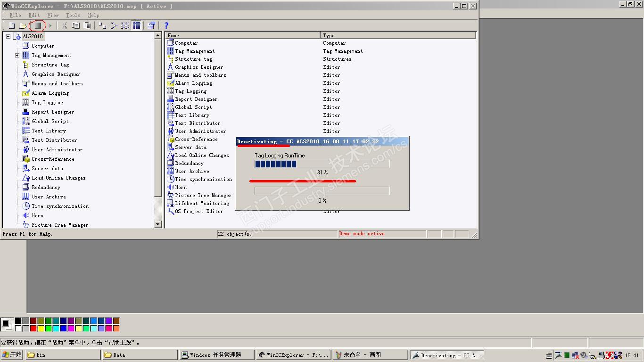Click Horn speaker icon in the Name list
Viewport: 644px width, 362px height.
point(171,187)
